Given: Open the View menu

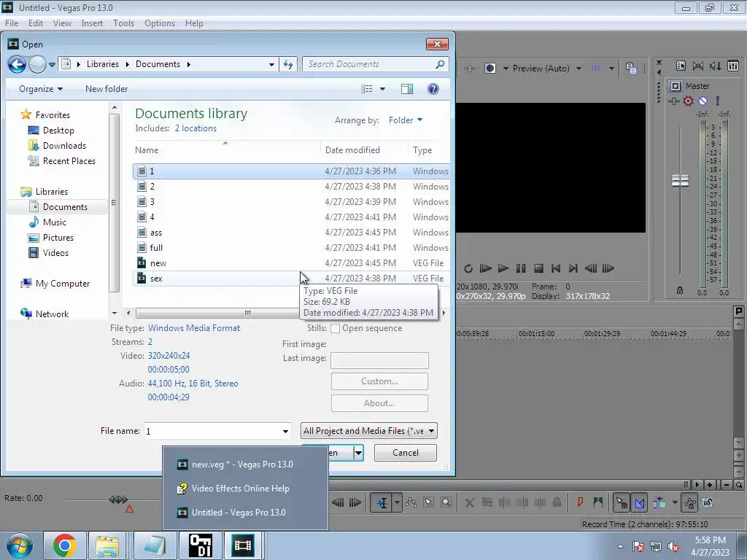Looking at the screenshot, I should (x=62, y=23).
